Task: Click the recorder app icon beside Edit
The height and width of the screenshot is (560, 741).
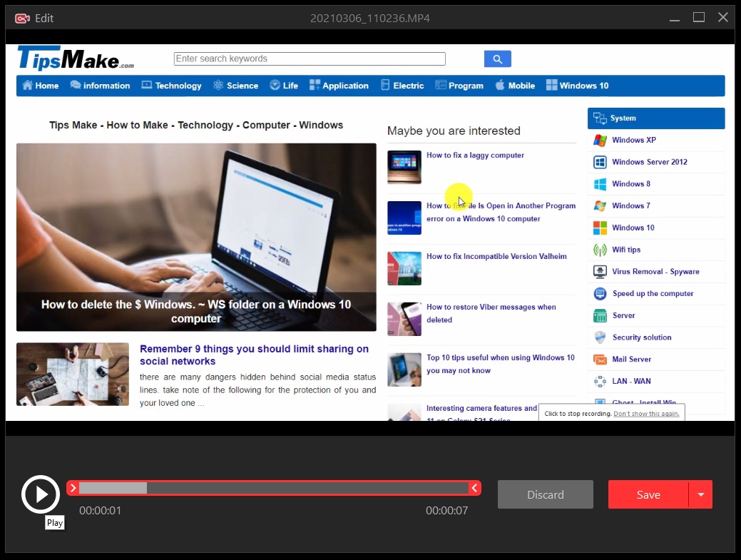Action: (22, 18)
